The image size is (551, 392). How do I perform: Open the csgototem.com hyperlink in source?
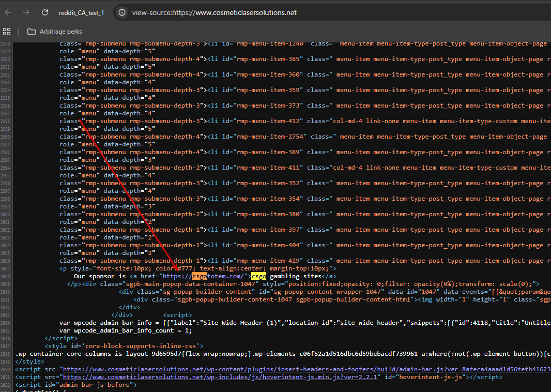click(203, 276)
